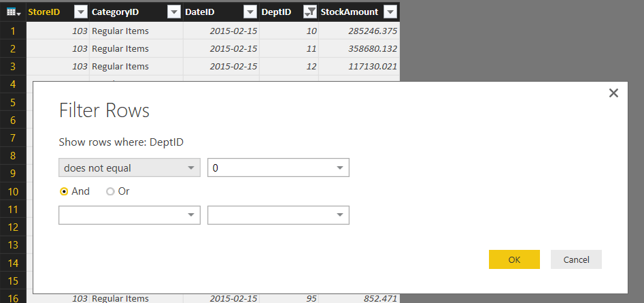The image size is (644, 303).
Task: Expand the second condition operator dropdown
Action: tap(129, 215)
